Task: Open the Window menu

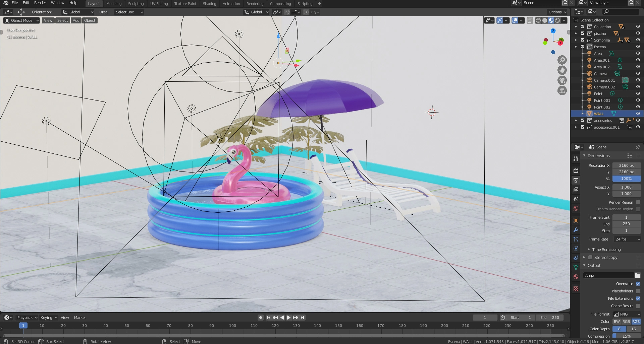Action: coord(57,3)
